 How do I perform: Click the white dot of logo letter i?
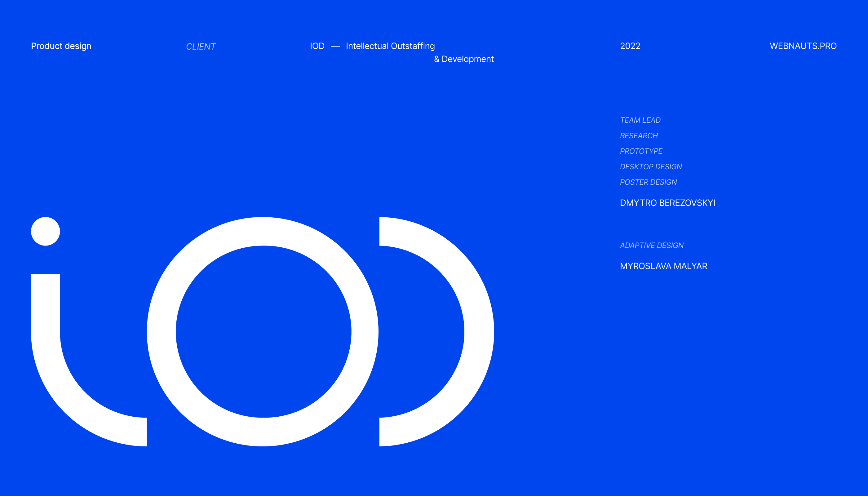(45, 231)
